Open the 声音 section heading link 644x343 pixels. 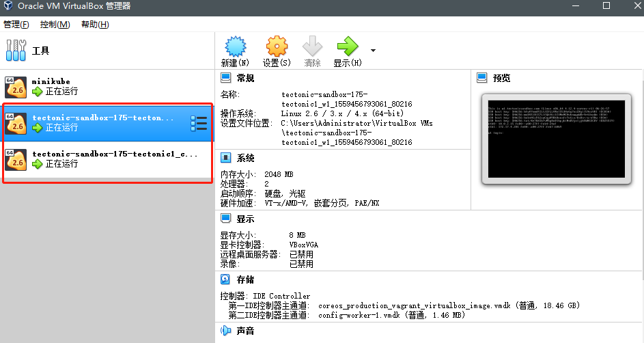[246, 331]
